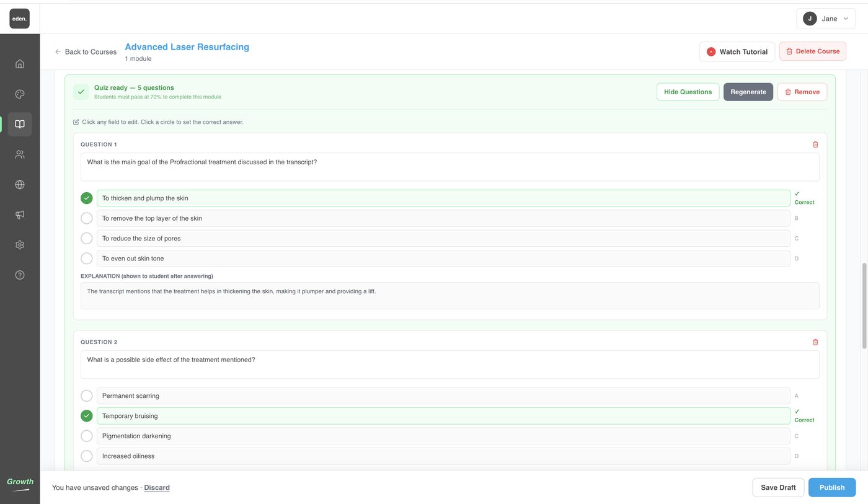Click the eden logo
The height and width of the screenshot is (504, 868).
[x=19, y=19]
